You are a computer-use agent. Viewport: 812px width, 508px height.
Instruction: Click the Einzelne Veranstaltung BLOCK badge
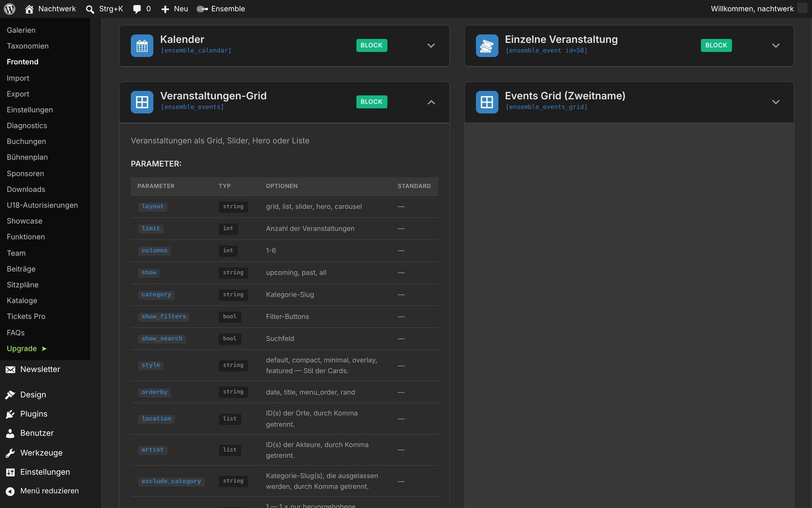(716, 45)
